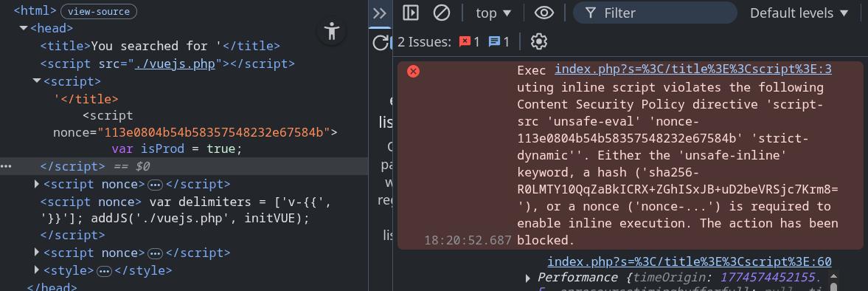Collapse the head element node
Screen dimensions: 868x291
click(x=24, y=28)
